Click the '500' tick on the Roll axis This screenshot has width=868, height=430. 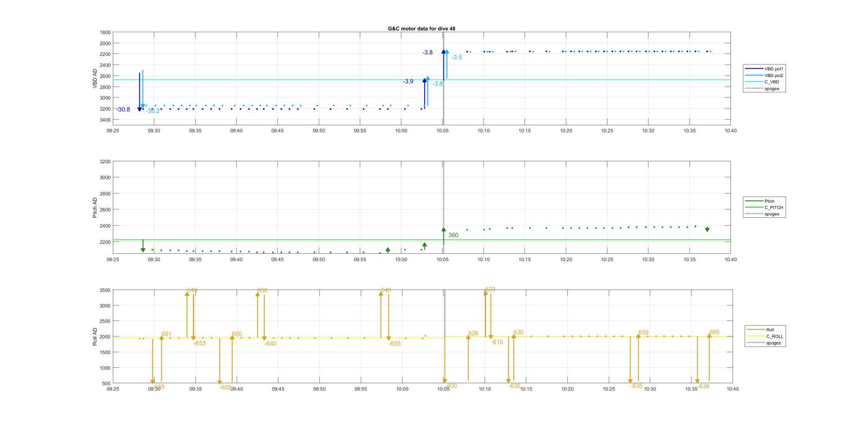coord(107,383)
